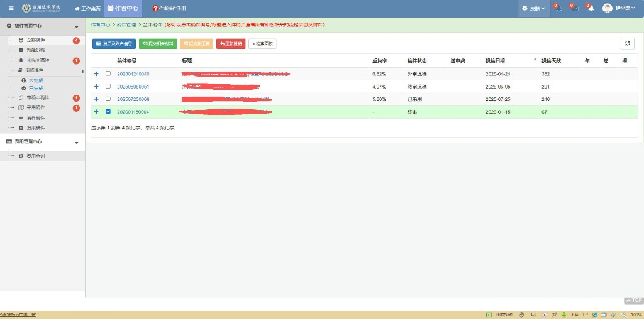Click the red 重新投稿 button
The image size is (644, 319).
coord(231,44)
